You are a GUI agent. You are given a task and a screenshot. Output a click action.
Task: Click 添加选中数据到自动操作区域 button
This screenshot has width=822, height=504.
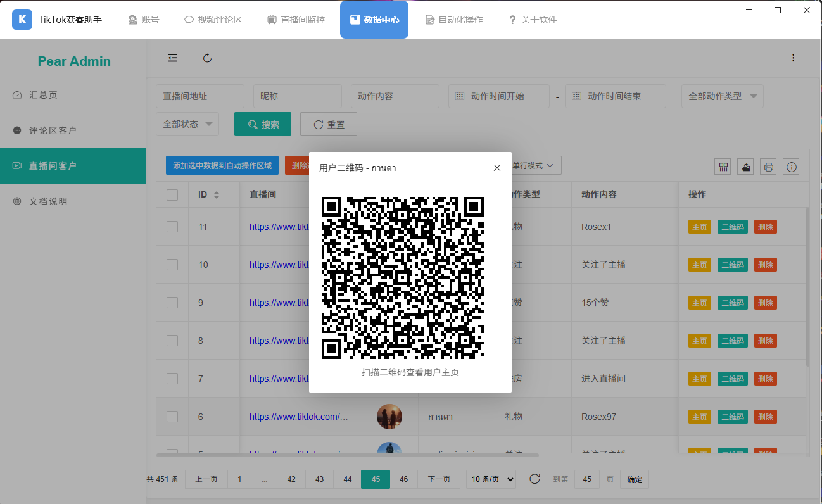coord(222,165)
